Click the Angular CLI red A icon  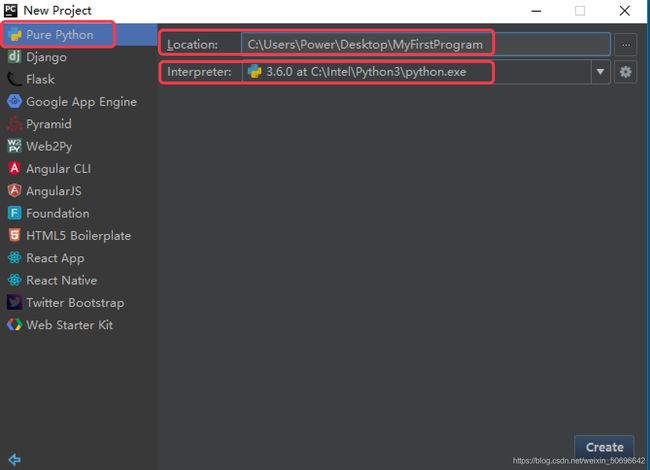point(15,168)
